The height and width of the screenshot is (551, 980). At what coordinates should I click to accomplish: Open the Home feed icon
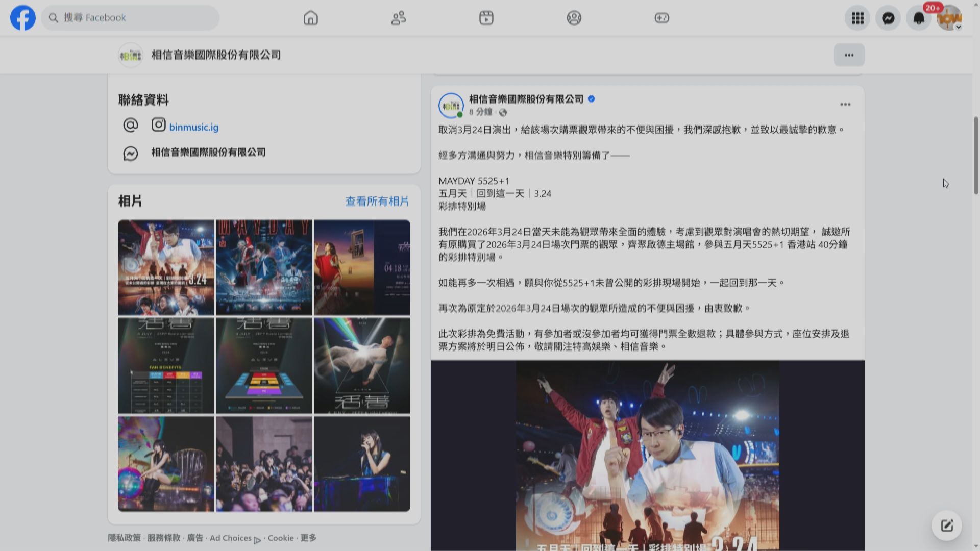click(x=310, y=18)
